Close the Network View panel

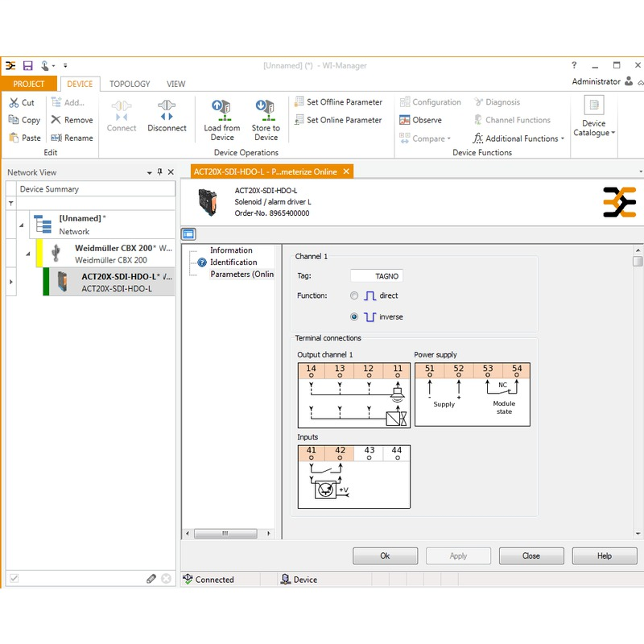(171, 172)
